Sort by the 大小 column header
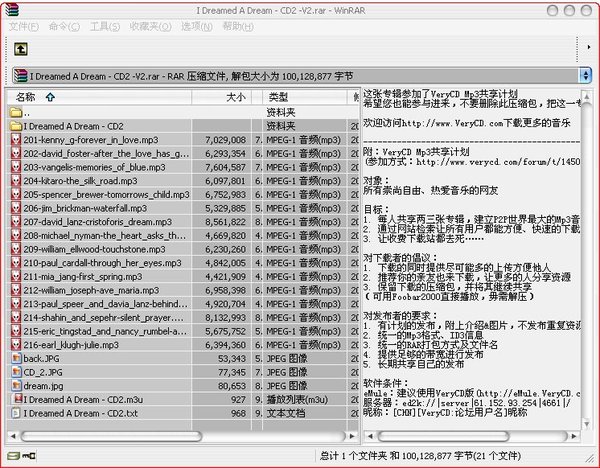This screenshot has height=468, width=600. tap(221, 97)
